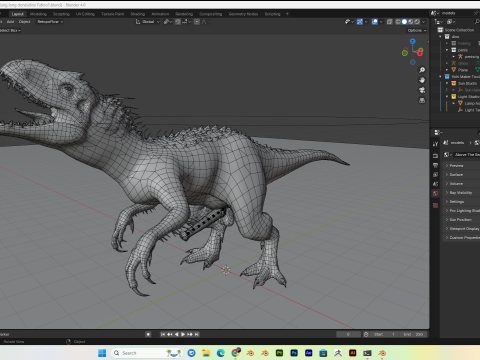The height and width of the screenshot is (360, 480).
Task: Switch to the Sculpting workspace tab
Action: coord(61,14)
